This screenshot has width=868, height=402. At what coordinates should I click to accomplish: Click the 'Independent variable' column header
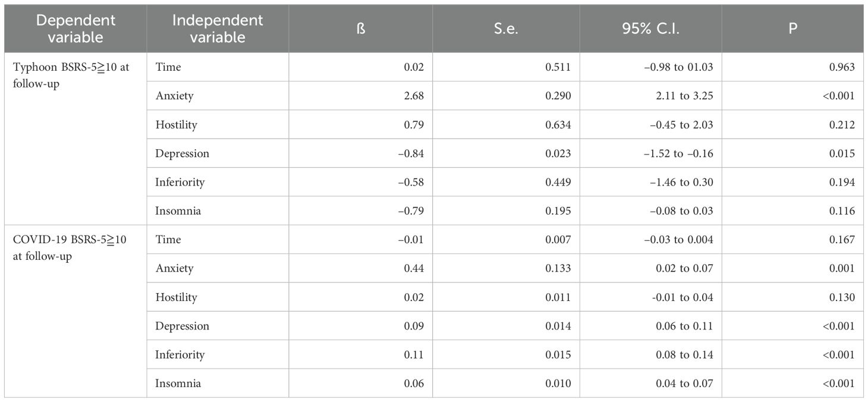click(x=217, y=29)
